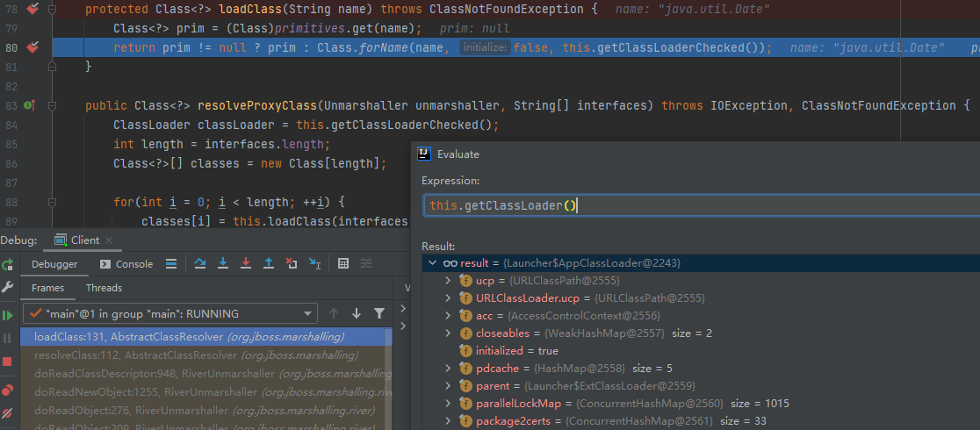Screen dimensions: 980x430
Task: Click the Step Over debugger icon
Action: pos(200,263)
